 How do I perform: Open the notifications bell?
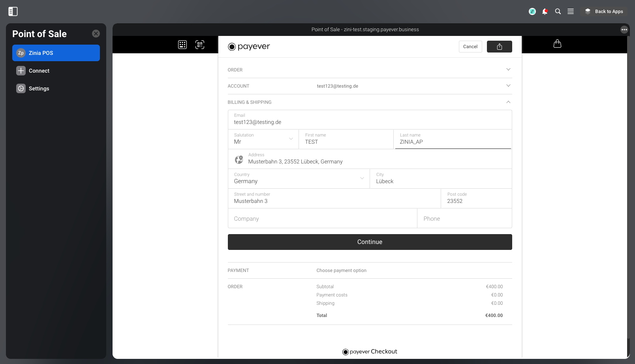point(545,11)
